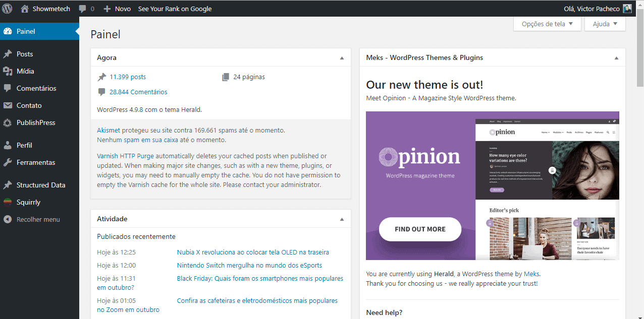Open the Ajuda help dropdown
The height and width of the screenshot is (319, 644).
pyautogui.click(x=605, y=24)
